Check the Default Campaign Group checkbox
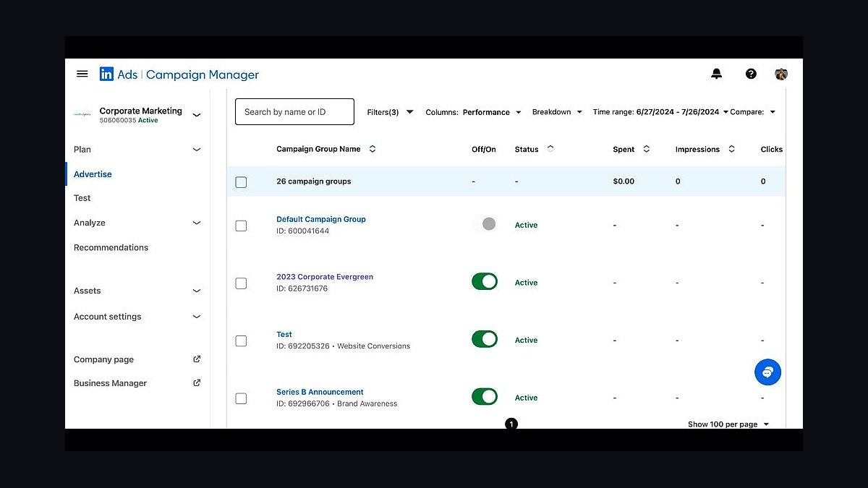The height and width of the screenshot is (488, 868). (241, 226)
